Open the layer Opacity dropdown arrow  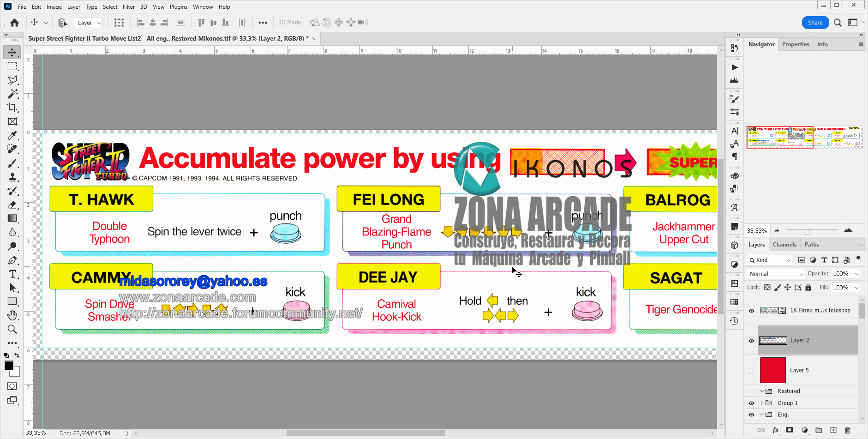856,274
